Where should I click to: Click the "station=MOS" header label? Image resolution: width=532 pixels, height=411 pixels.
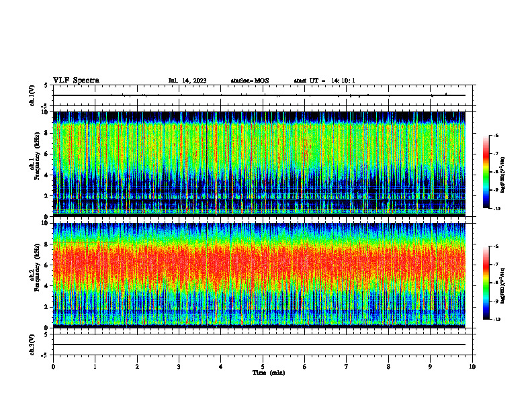pyautogui.click(x=250, y=81)
